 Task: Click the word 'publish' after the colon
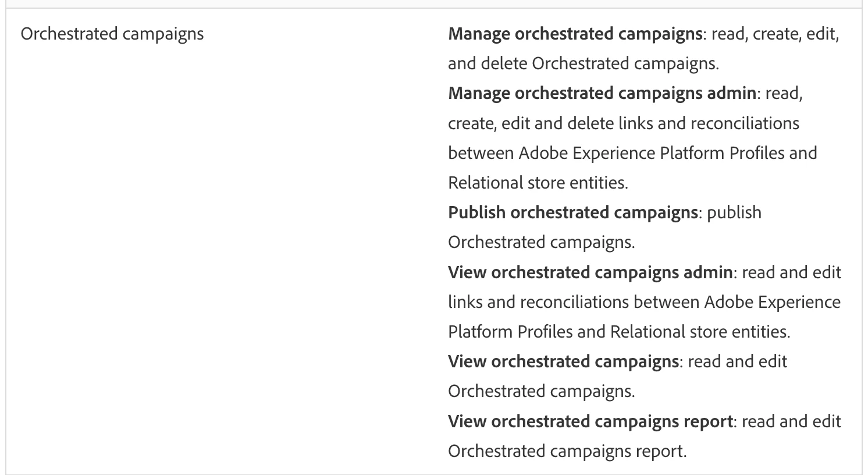point(734,212)
